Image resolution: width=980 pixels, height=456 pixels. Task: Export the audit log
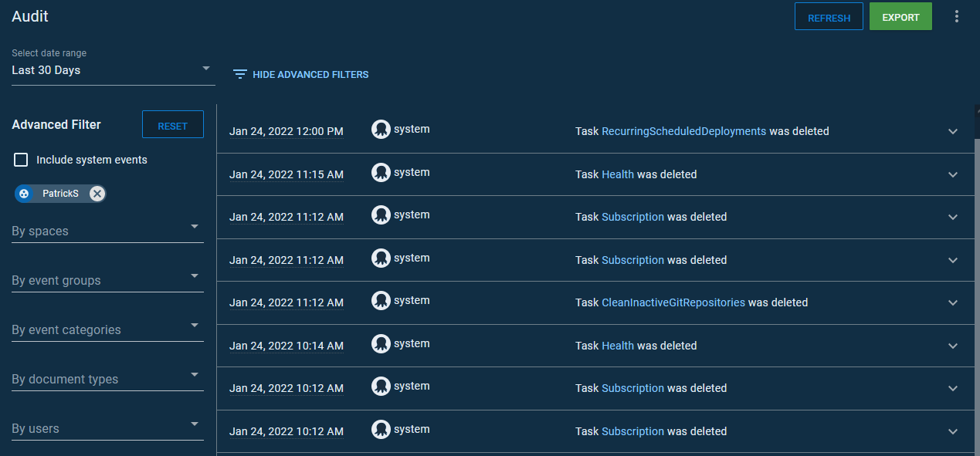(900, 17)
